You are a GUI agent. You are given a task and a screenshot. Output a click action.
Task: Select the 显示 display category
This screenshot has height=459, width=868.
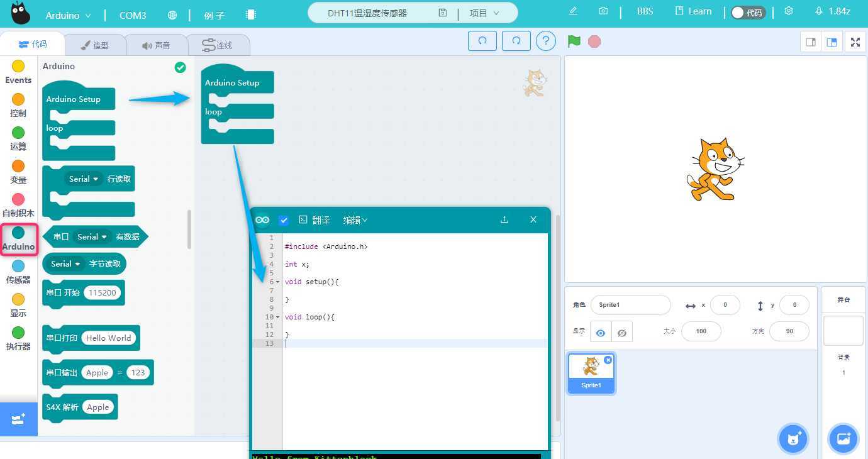[x=18, y=305]
